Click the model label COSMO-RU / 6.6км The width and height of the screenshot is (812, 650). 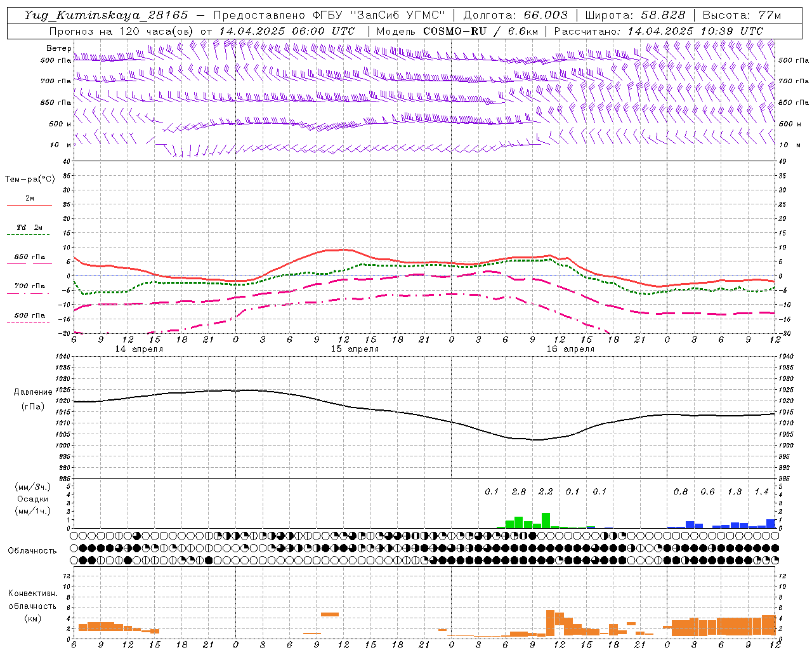click(480, 31)
